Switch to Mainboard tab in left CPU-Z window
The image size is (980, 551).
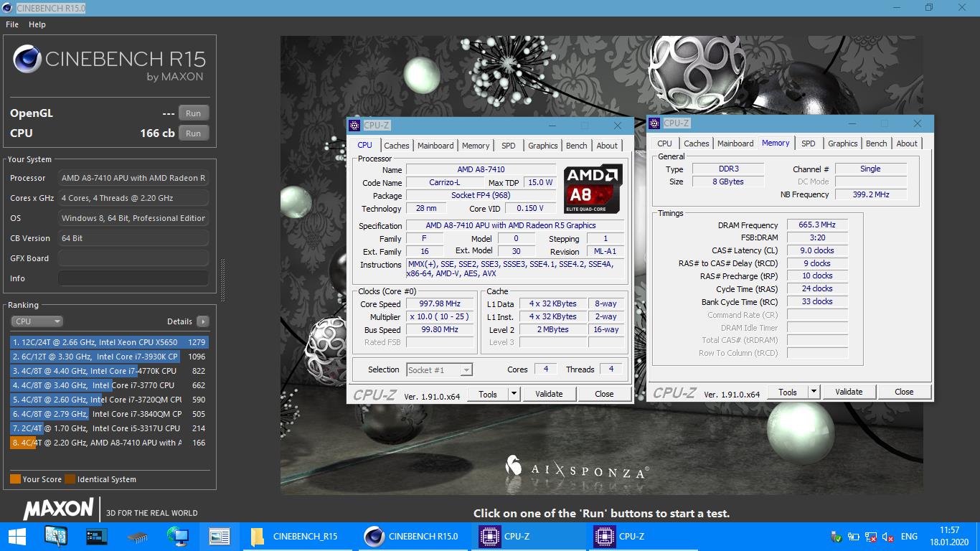[x=435, y=146]
